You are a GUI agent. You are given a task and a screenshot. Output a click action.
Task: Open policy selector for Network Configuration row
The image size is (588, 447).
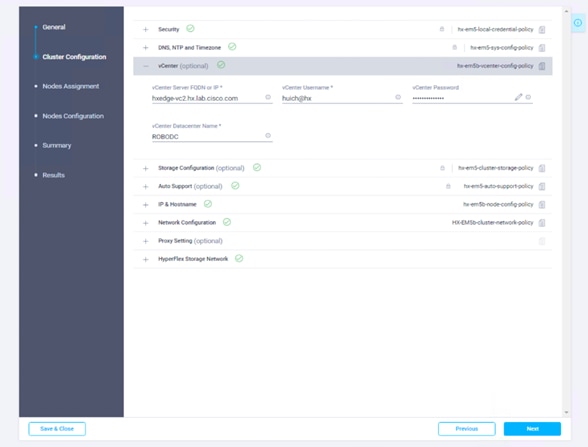pos(542,223)
